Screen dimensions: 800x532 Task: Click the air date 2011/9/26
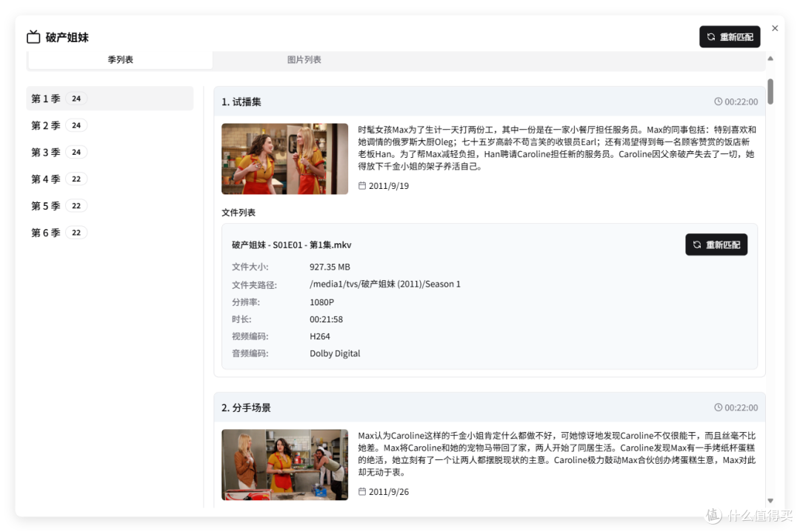(389, 492)
